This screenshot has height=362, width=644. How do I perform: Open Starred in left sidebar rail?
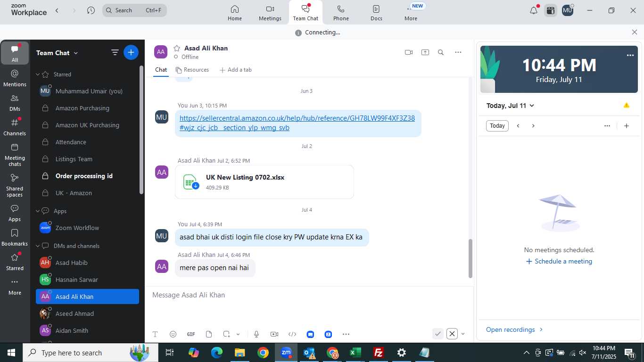click(15, 262)
